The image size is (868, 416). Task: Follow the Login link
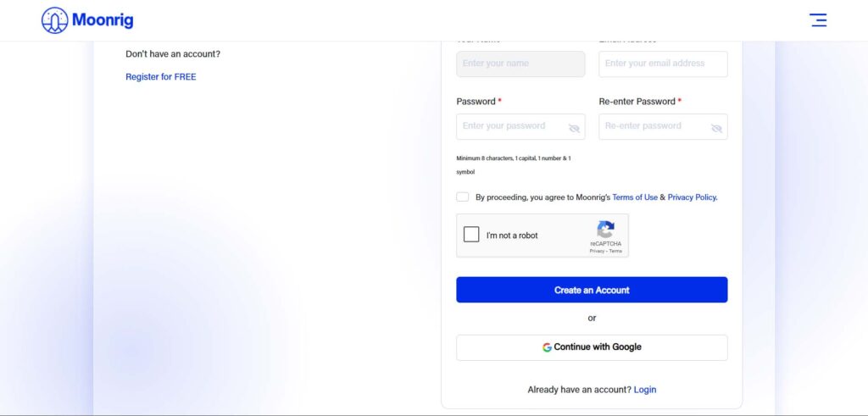(x=645, y=390)
